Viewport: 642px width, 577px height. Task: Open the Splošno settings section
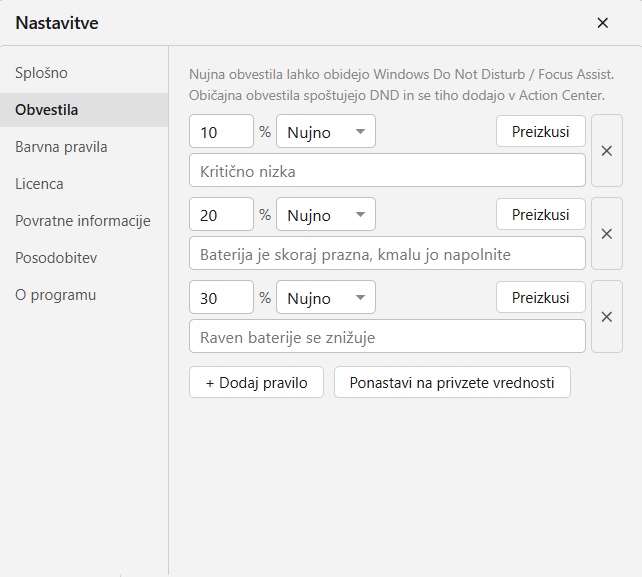coord(84,73)
